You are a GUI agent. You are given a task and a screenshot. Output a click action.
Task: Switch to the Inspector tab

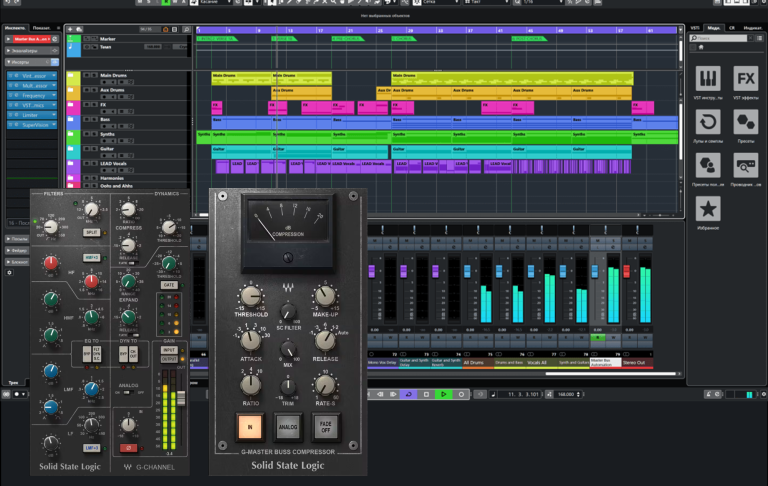point(14,28)
